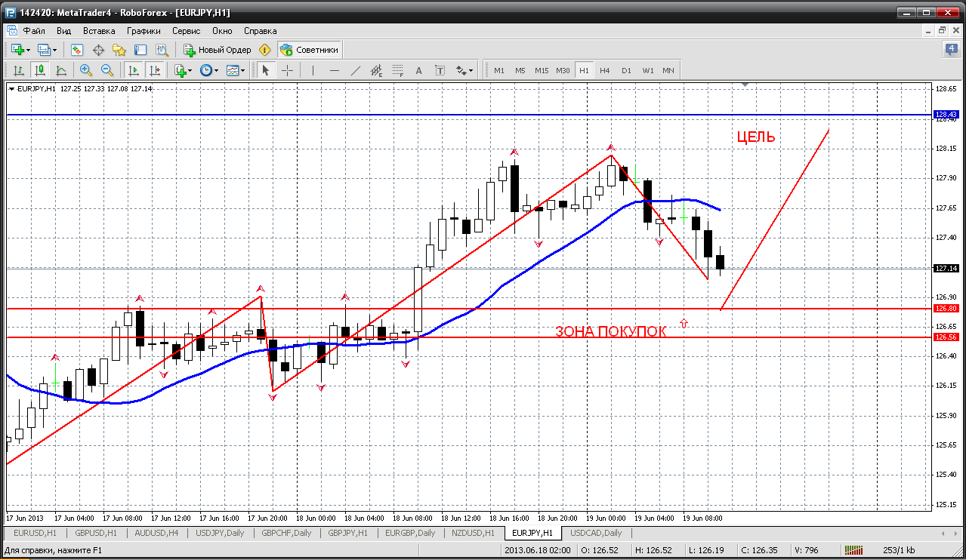Image resolution: width=966 pixels, height=560 pixels.
Task: Set timeframe to M1
Action: tap(499, 70)
